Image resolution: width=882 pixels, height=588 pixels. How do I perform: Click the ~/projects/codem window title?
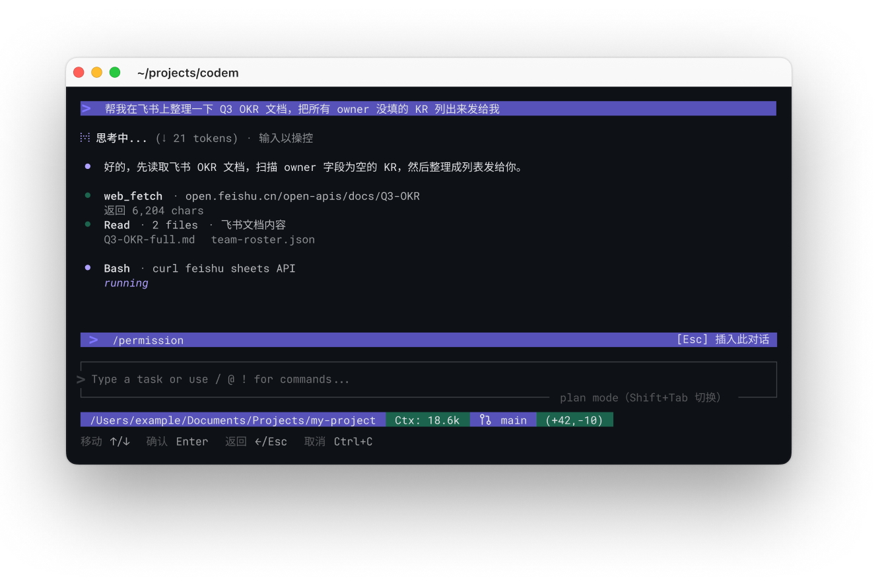[188, 73]
